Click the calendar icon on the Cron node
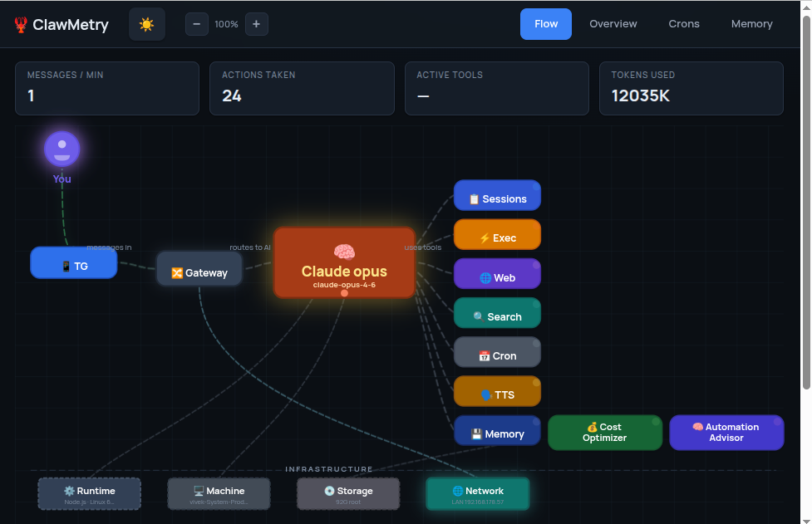 [x=484, y=355]
